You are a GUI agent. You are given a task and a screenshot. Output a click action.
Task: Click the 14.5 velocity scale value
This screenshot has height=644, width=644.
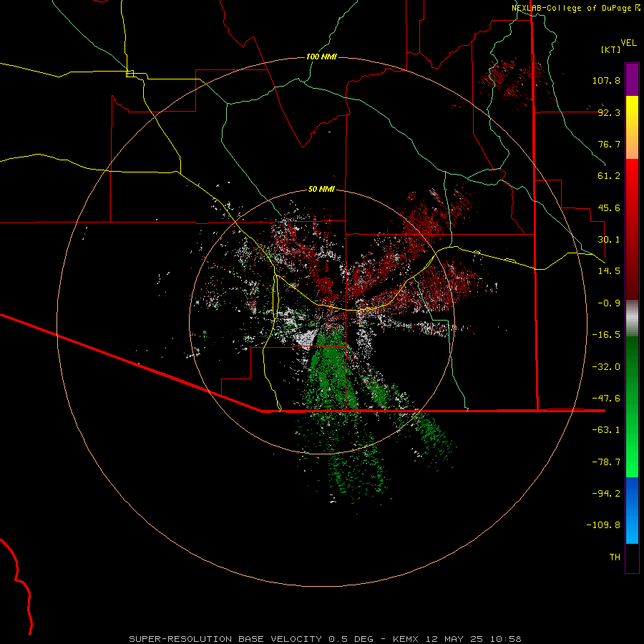609,271
